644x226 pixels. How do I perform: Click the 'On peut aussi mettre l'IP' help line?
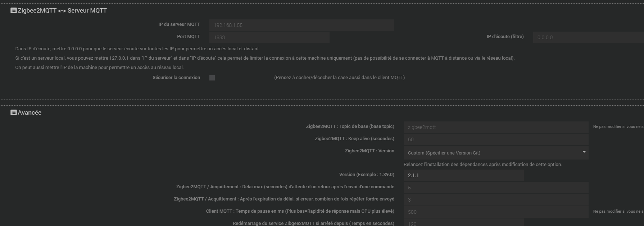[99, 68]
